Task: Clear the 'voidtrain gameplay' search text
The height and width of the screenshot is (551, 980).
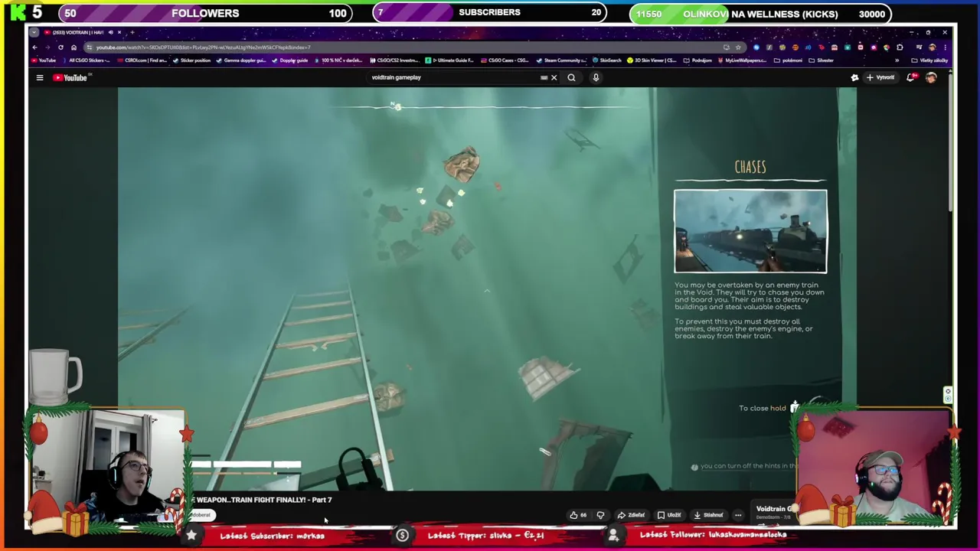Action: point(554,77)
